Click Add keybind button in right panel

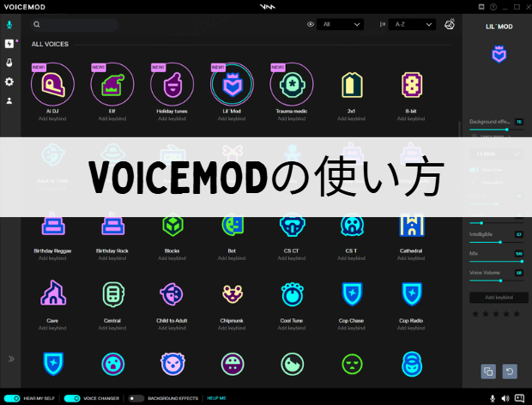pos(499,298)
